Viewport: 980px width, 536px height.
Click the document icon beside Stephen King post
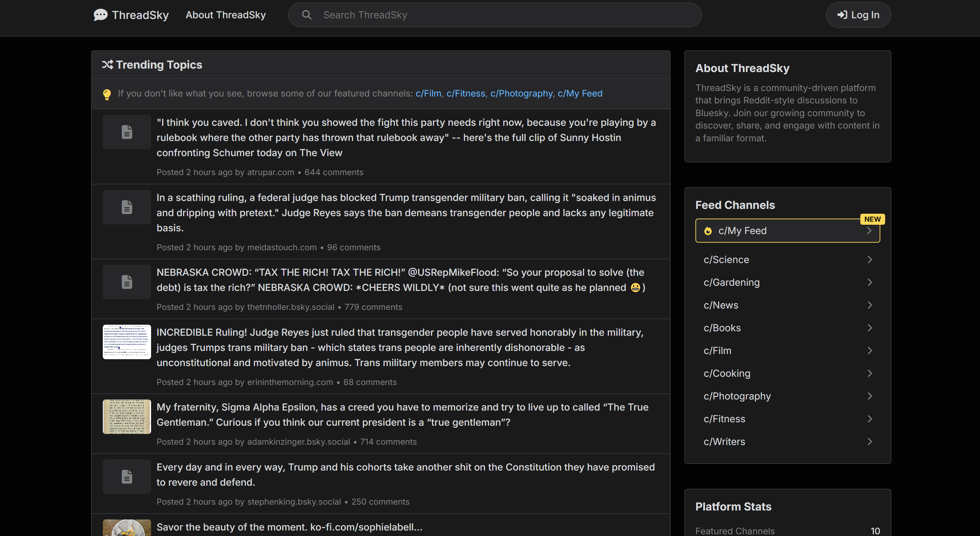point(127,477)
